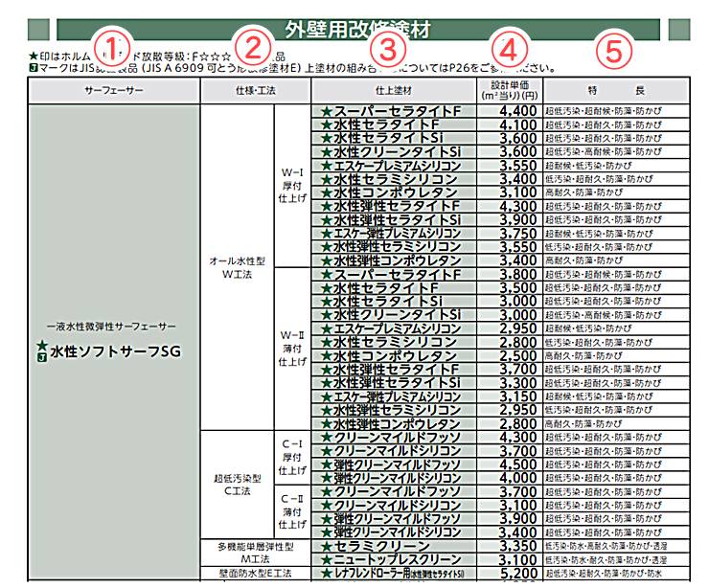Click the price 4,000

click(x=518, y=478)
